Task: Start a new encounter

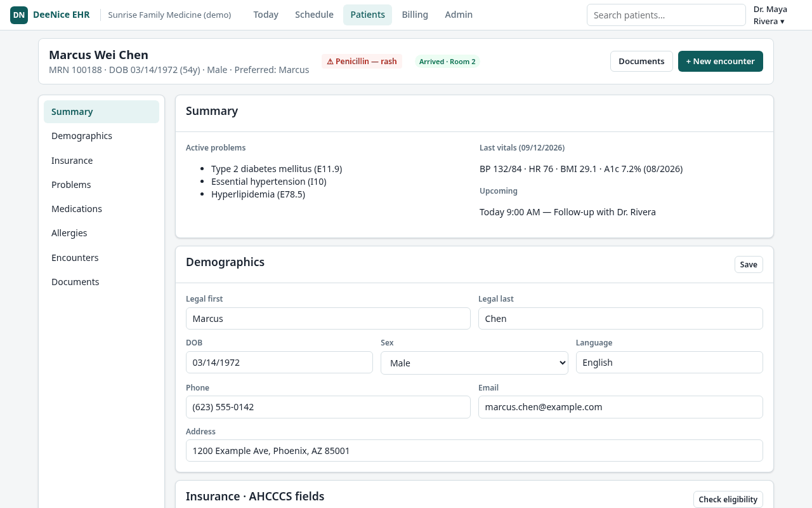Action: pos(721,62)
